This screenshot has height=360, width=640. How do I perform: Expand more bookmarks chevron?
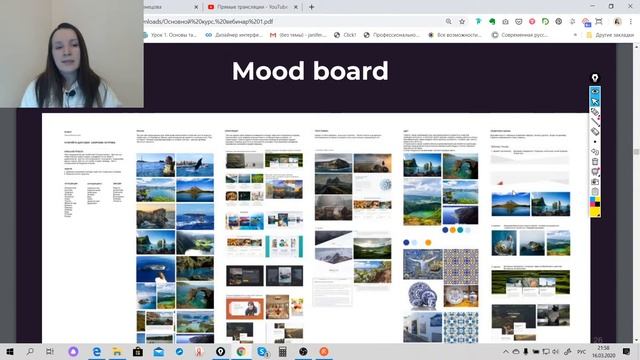[575, 35]
